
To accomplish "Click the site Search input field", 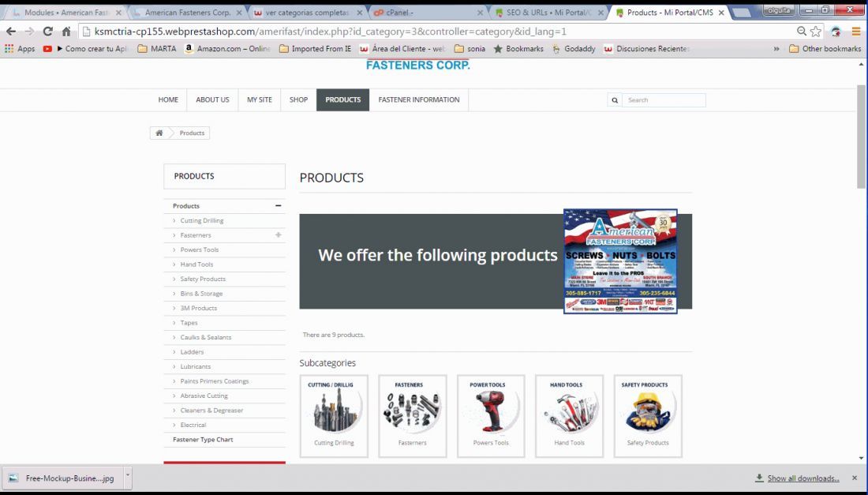I will coord(664,100).
